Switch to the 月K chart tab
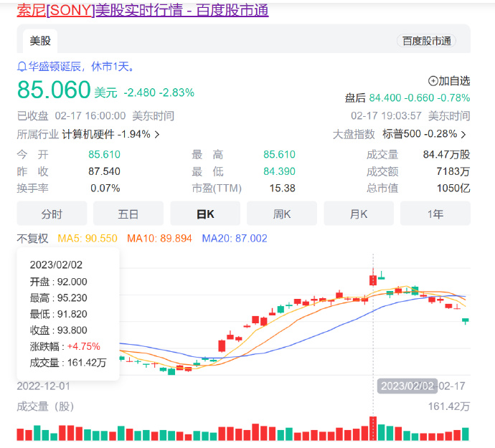The width and height of the screenshot is (495, 448). (359, 214)
